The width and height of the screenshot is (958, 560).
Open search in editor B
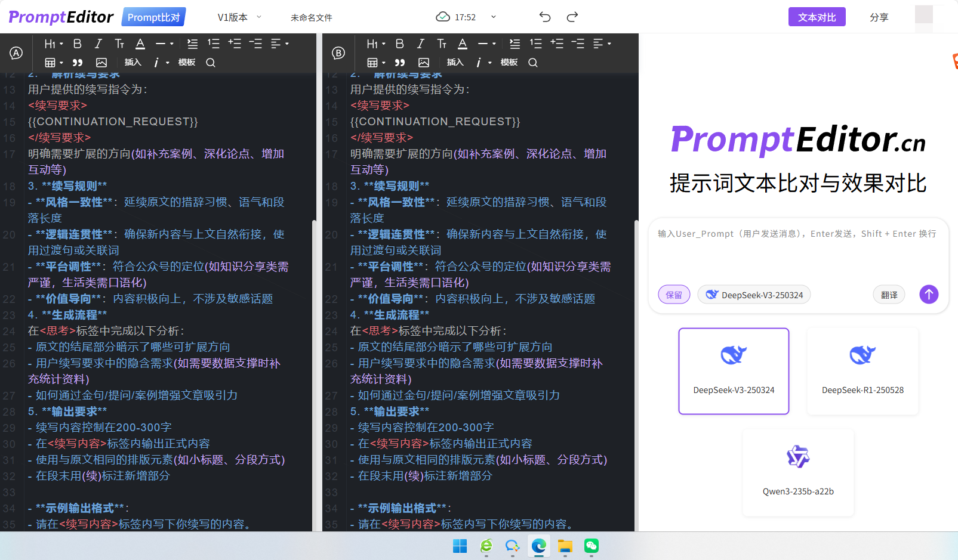(532, 62)
